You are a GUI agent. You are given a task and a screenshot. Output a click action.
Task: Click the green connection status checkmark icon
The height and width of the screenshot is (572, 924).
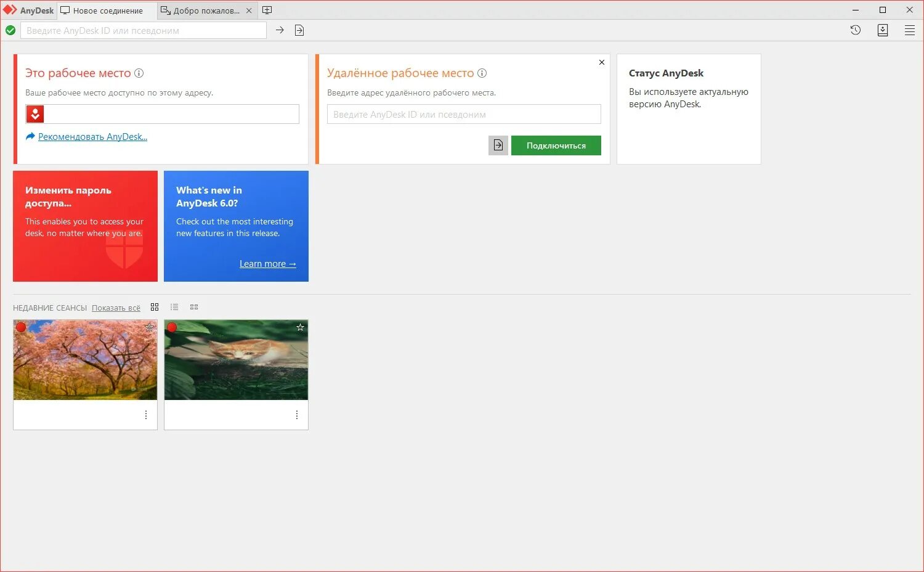pos(10,30)
